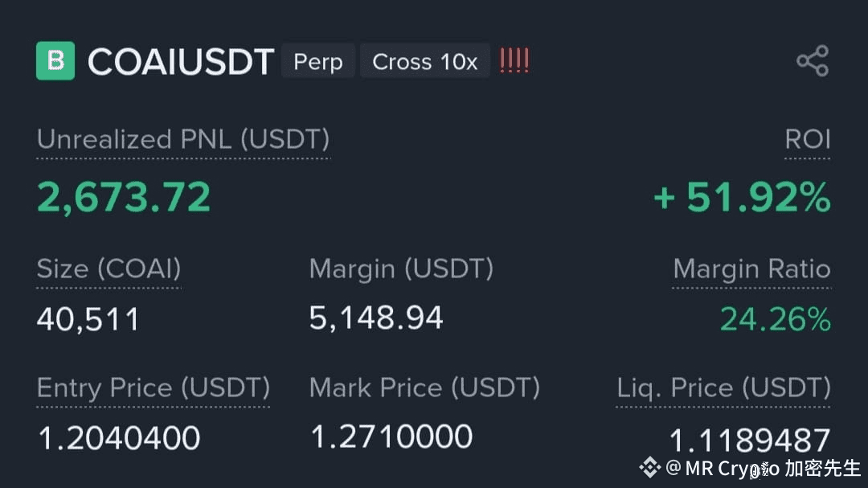The height and width of the screenshot is (488, 868).
Task: Tap the Mark Price (USDT) label
Action: click(424, 388)
